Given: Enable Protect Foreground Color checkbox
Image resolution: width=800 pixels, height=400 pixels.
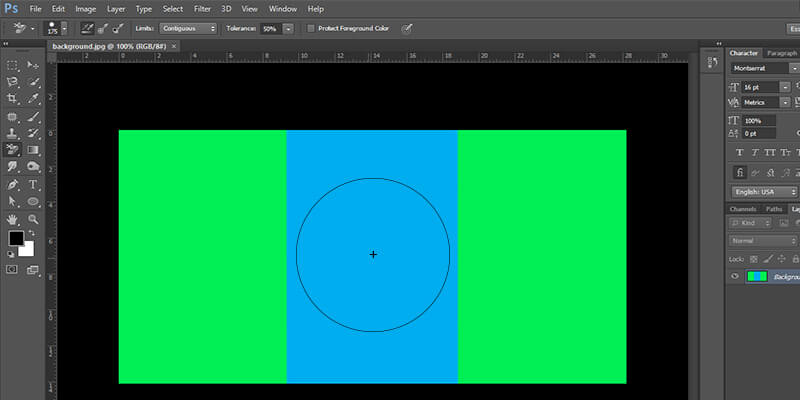Looking at the screenshot, I should (310, 29).
